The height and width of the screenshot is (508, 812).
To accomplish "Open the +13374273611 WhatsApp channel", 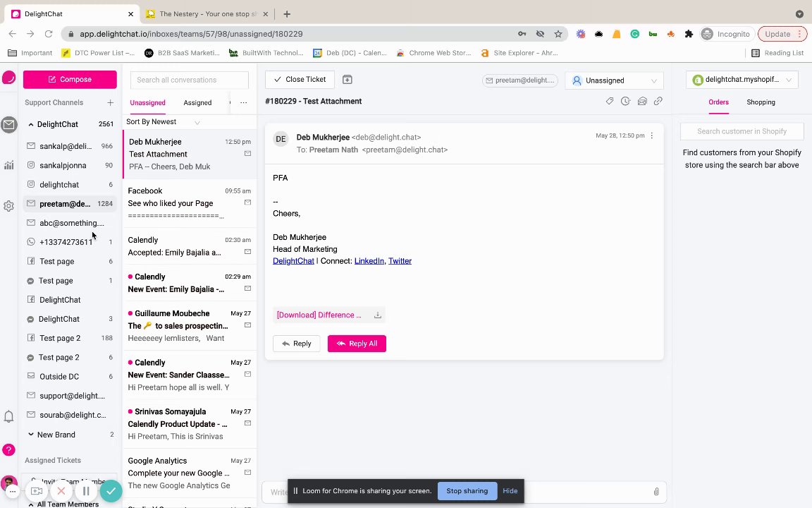I will pos(70,242).
